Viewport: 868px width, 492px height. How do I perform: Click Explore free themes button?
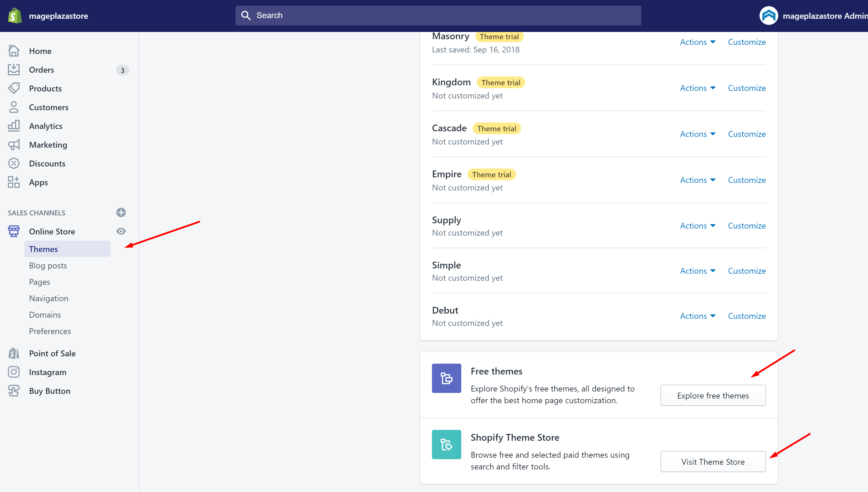[713, 396]
